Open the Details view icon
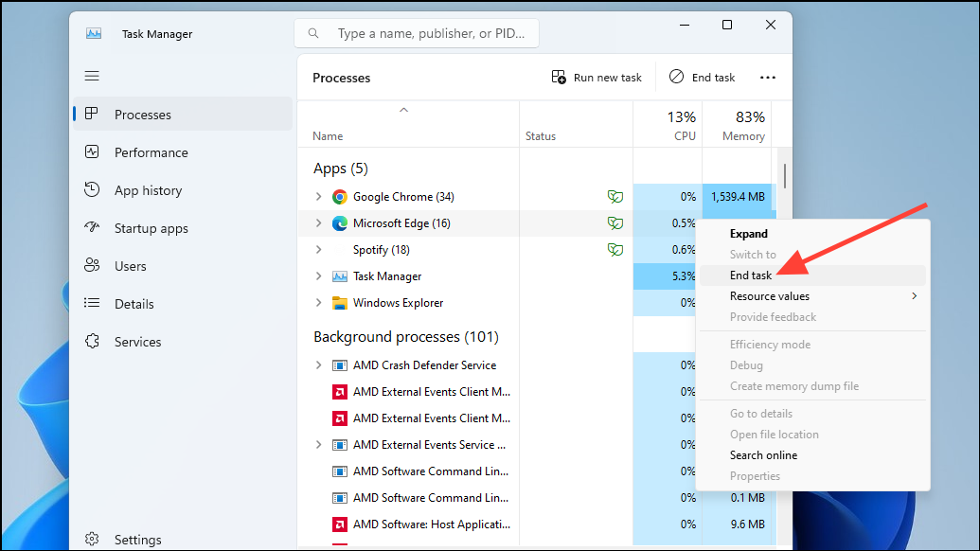Image resolution: width=980 pixels, height=551 pixels. (x=92, y=304)
